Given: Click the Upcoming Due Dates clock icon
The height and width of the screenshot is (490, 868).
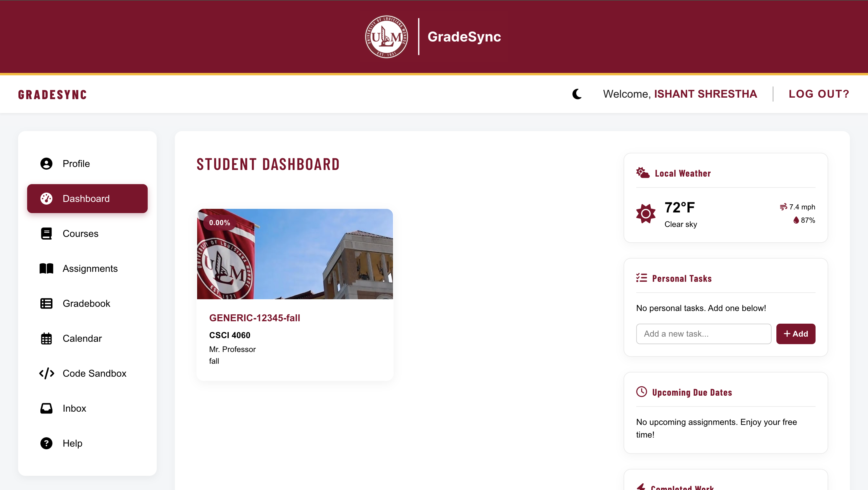Looking at the screenshot, I should pos(641,392).
